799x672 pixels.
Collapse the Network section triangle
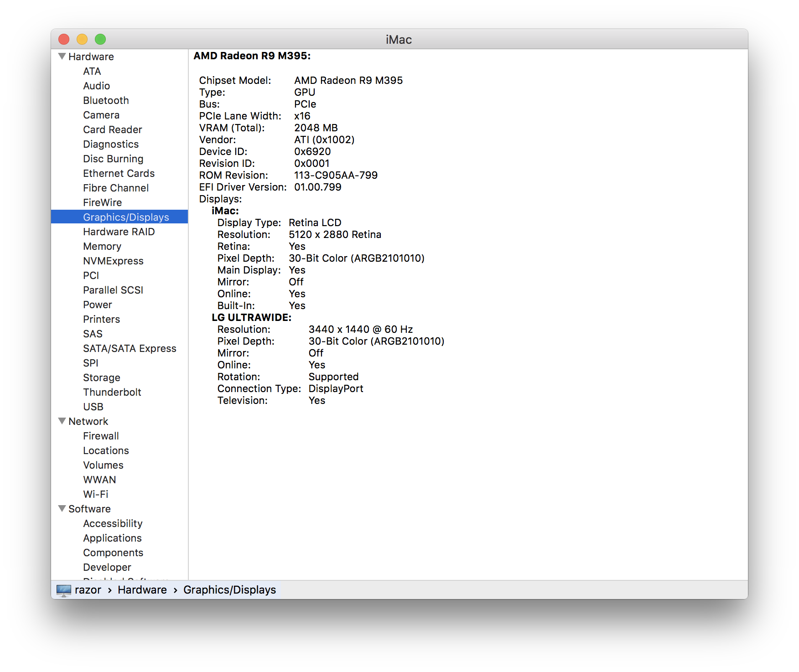[62, 421]
